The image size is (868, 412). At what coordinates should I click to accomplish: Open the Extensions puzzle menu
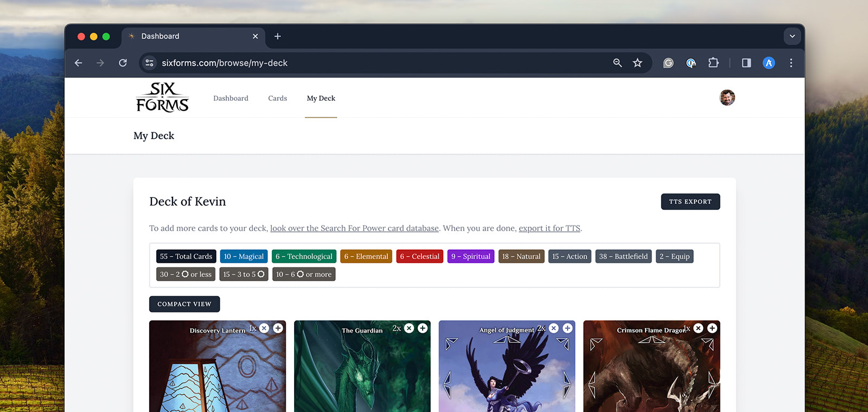pos(713,63)
